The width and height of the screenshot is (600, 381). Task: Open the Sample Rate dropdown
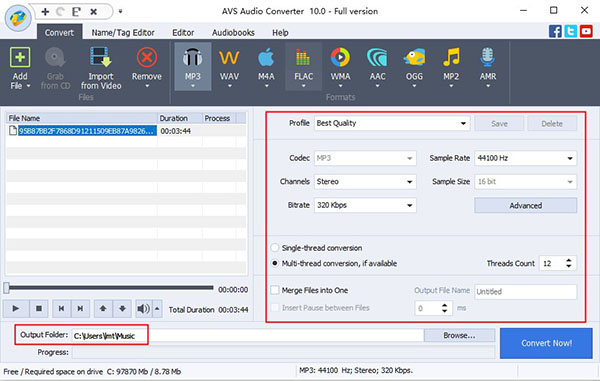525,158
